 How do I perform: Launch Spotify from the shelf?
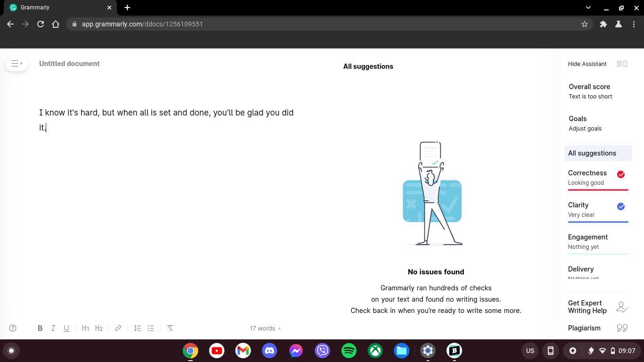pyautogui.click(x=349, y=351)
